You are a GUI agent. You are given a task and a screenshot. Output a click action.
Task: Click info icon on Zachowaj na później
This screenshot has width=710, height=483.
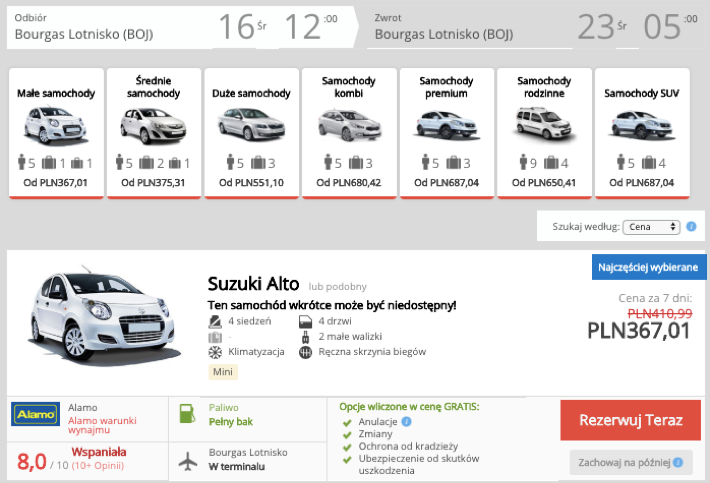click(678, 462)
